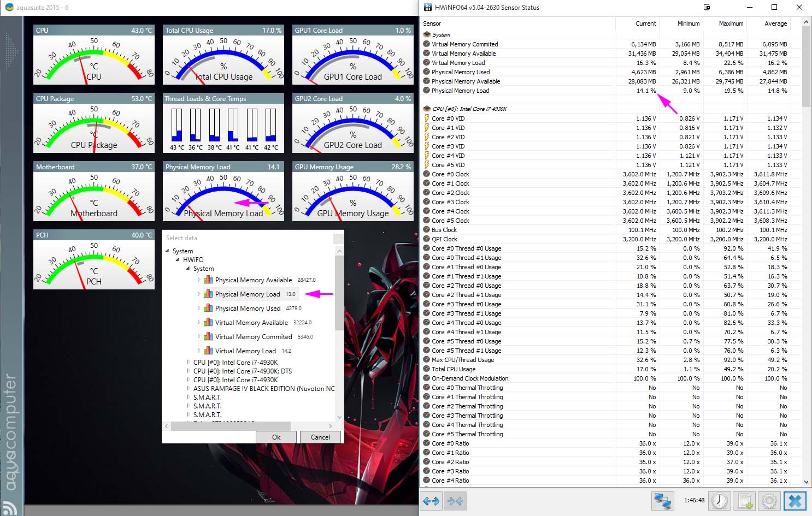Open HWiNFO sensor settings gear icon
Screen dimensions: 812x516
coord(769,501)
